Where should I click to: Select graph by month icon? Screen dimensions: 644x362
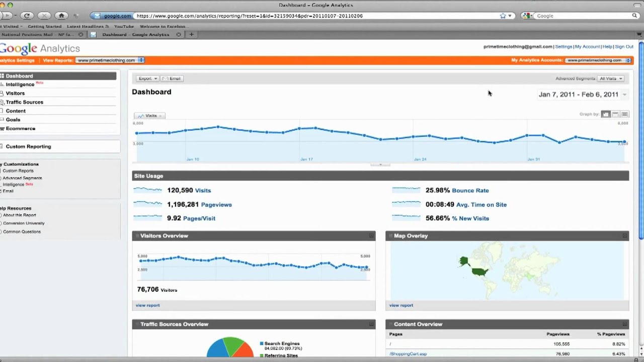[x=624, y=114]
